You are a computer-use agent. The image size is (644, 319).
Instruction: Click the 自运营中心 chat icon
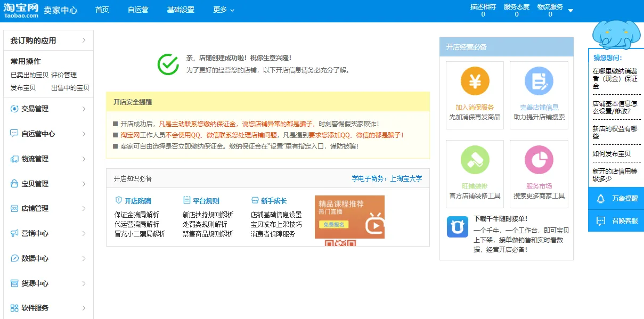click(x=14, y=134)
